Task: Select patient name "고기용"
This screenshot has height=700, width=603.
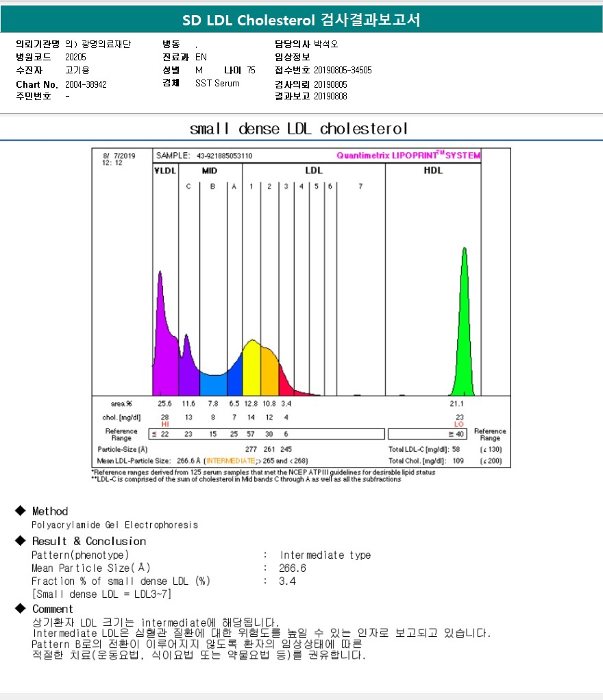Action: point(77,70)
